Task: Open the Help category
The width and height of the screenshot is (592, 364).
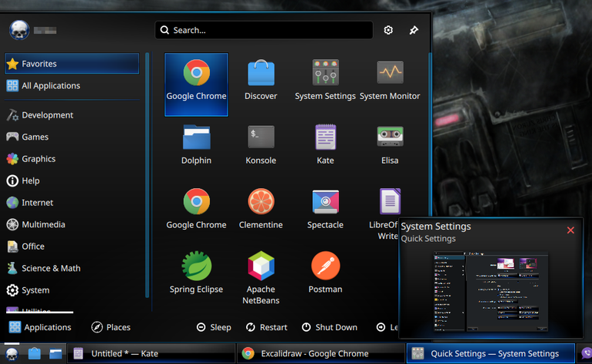Action: [x=72, y=180]
